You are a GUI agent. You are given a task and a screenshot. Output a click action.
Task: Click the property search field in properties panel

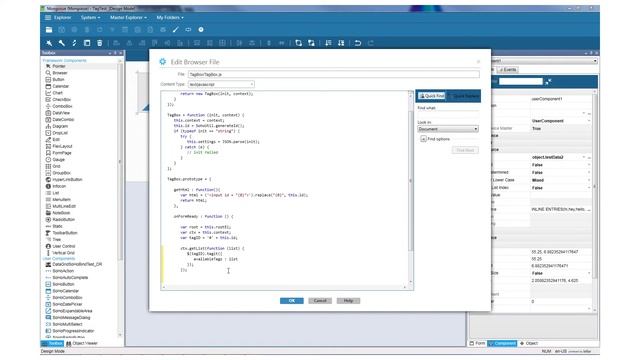pyautogui.click(x=521, y=82)
